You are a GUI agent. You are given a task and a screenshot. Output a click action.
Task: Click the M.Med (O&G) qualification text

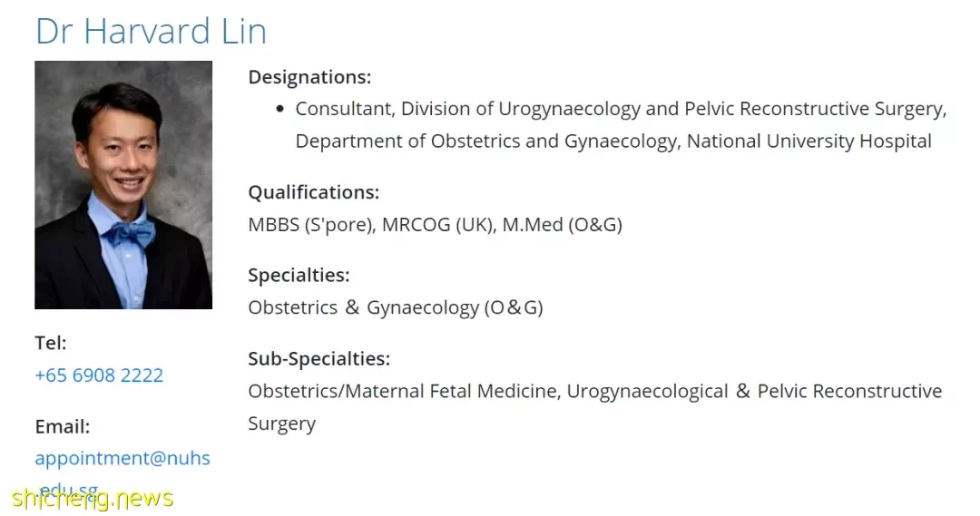point(562,224)
